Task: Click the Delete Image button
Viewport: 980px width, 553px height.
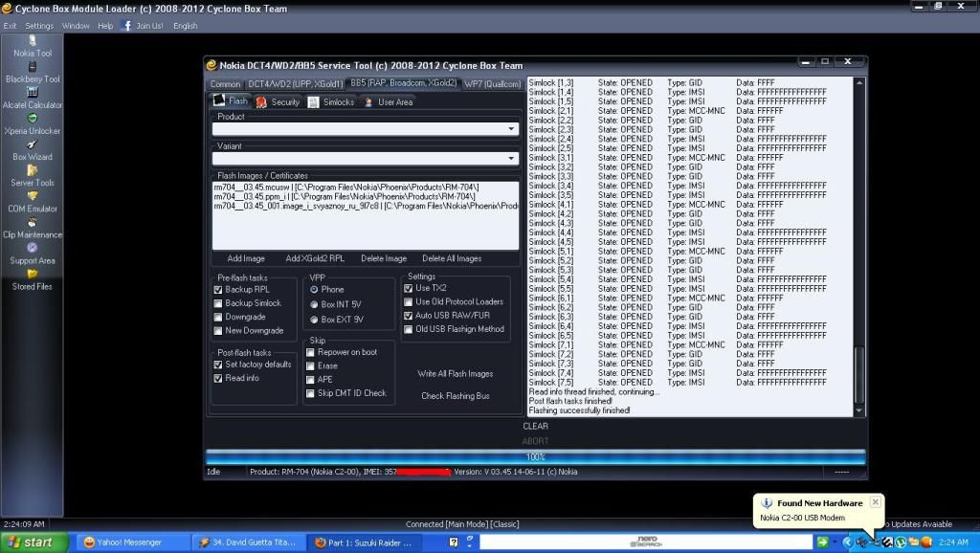Action: tap(384, 258)
